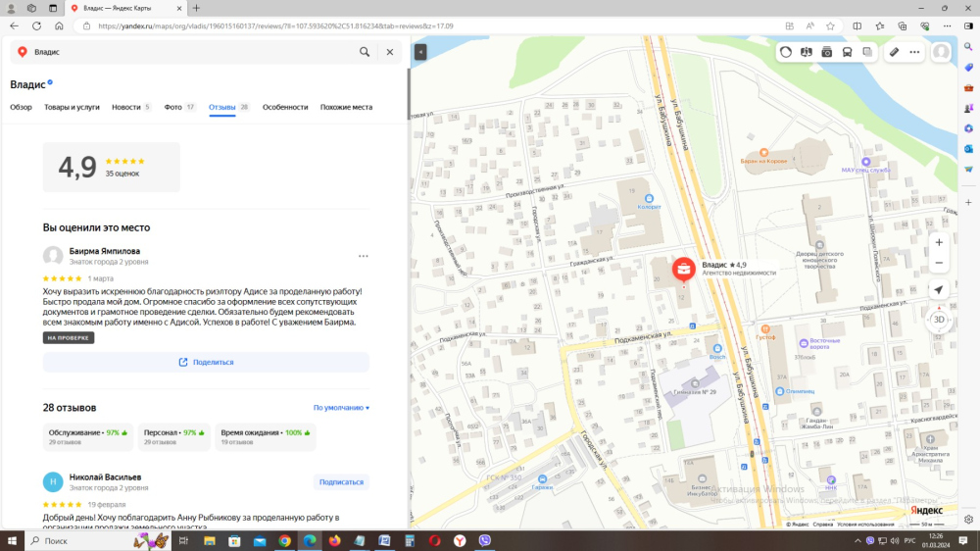Clear the search field with the X
Viewport: 980px width, 551px height.
(x=390, y=52)
